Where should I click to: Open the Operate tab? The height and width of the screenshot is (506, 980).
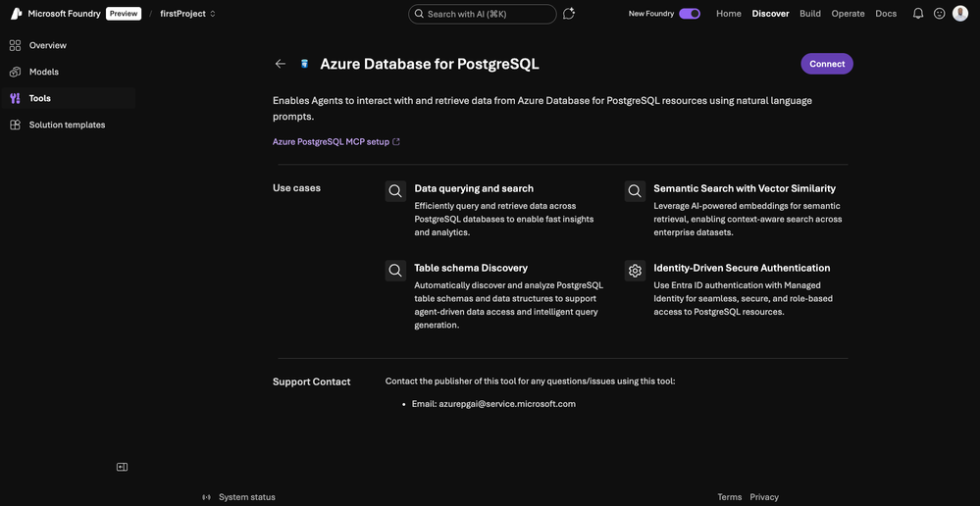click(x=848, y=14)
